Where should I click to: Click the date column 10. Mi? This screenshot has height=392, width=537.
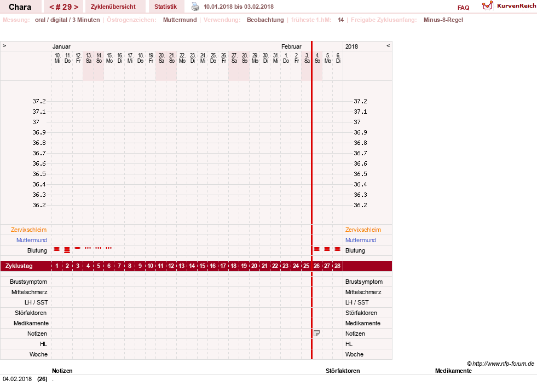57,58
